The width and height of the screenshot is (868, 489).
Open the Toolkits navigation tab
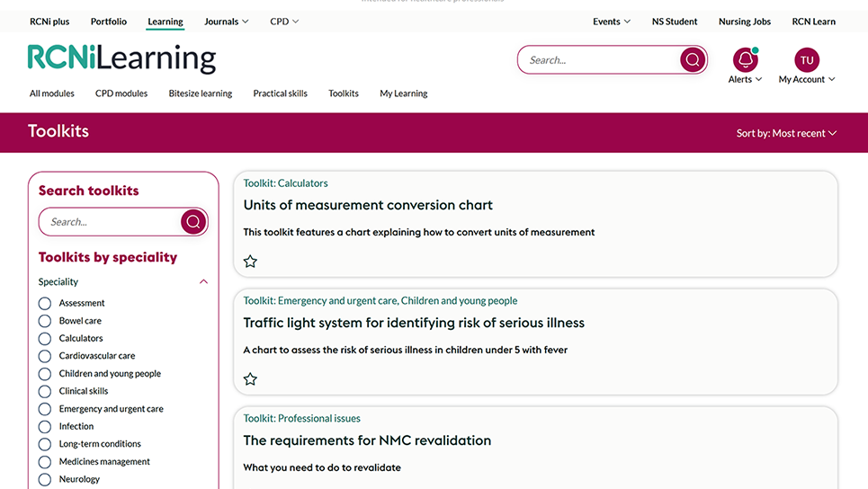coord(344,93)
